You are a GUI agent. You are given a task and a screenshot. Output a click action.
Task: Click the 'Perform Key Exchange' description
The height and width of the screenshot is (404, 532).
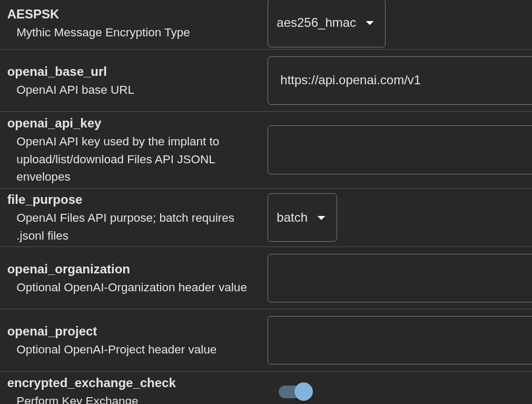(77, 400)
